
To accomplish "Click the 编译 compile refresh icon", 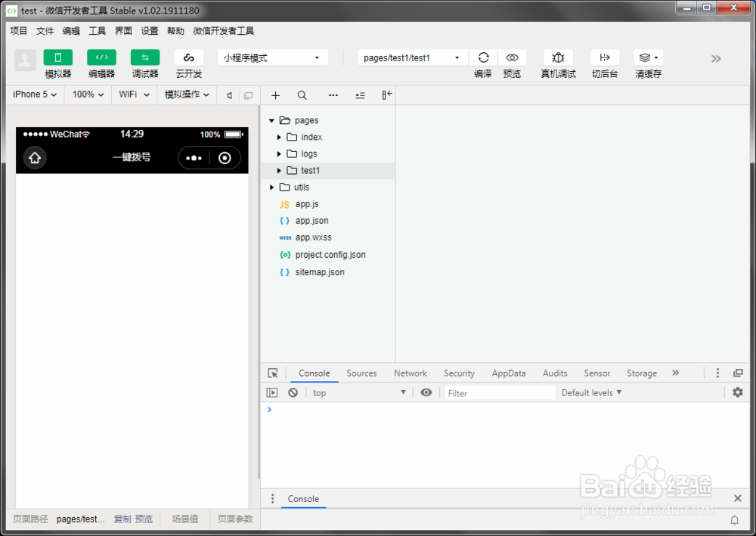I will tap(483, 57).
